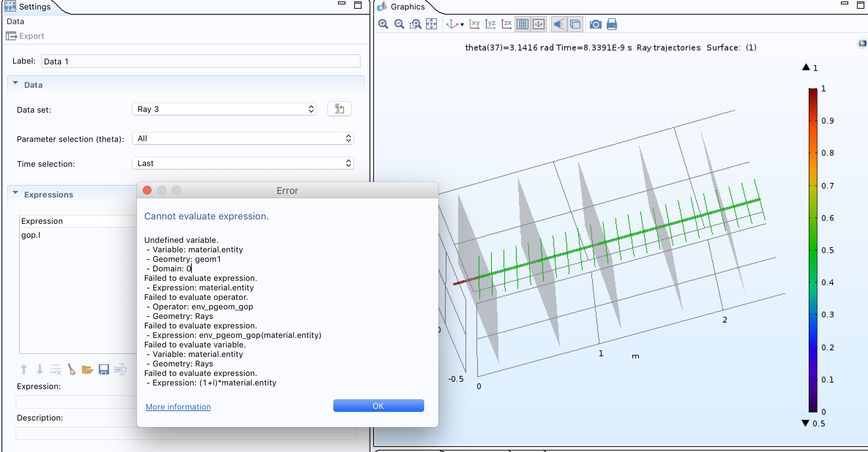
Task: Click the move row up arrow
Action: [x=24, y=369]
